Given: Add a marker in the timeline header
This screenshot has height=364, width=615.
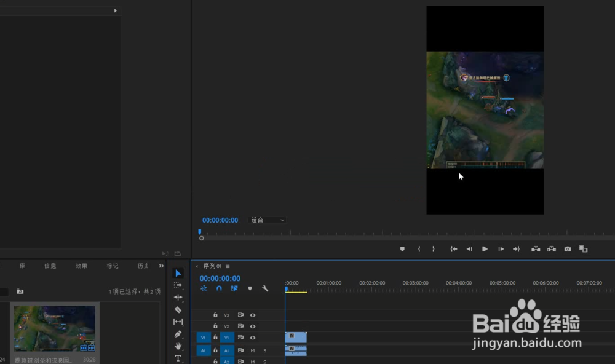Looking at the screenshot, I should (x=250, y=288).
